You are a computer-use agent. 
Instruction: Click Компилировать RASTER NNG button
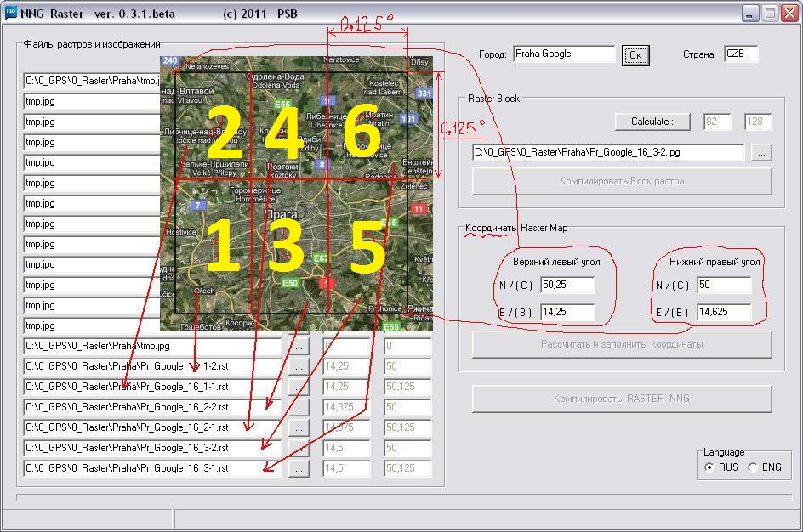[622, 399]
